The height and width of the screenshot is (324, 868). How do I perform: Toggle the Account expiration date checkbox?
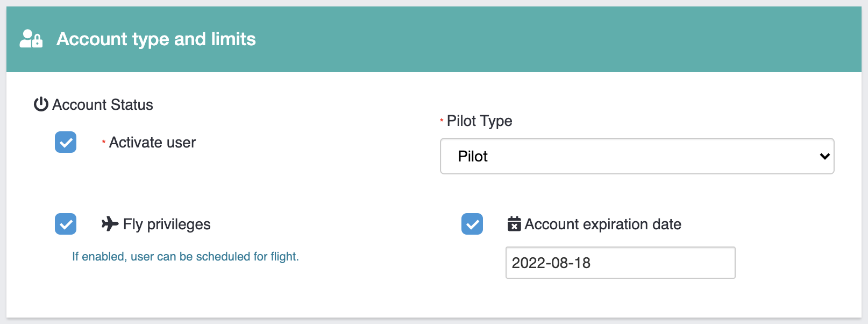(472, 224)
